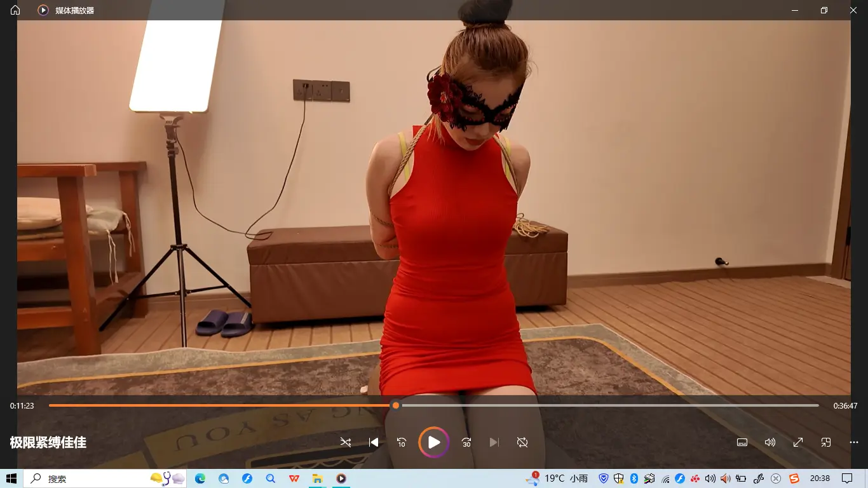Go to next track
This screenshot has width=868, height=488.
pos(494,442)
